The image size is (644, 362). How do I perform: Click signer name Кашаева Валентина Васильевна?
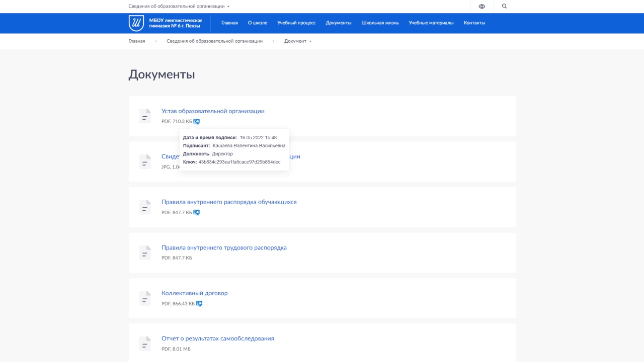coord(249,146)
